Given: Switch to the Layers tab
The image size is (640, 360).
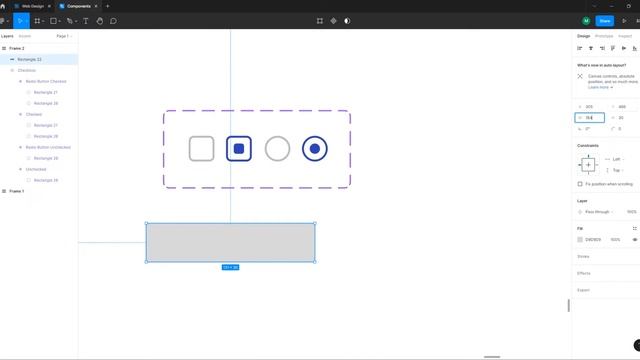Looking at the screenshot, I should point(7,36).
